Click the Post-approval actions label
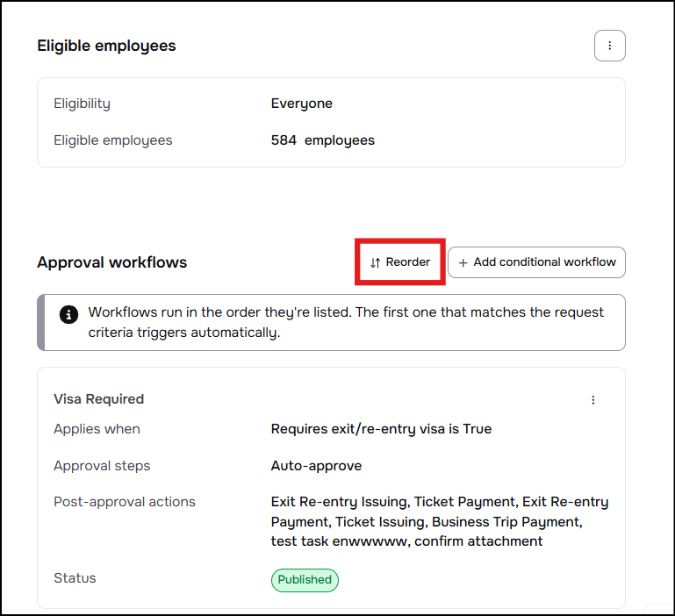The height and width of the screenshot is (616, 675). (125, 502)
